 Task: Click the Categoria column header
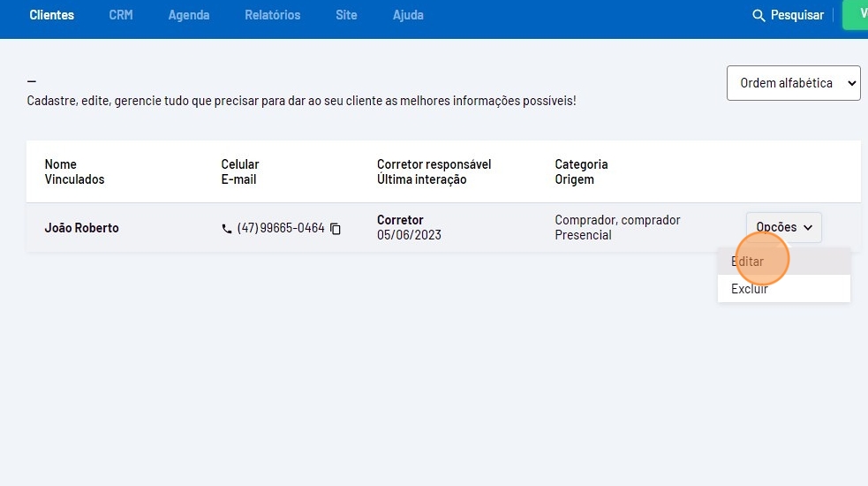[581, 164]
